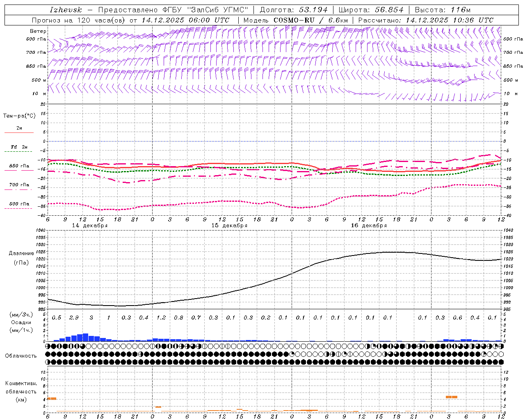
Task: Click the '500 м' wind level label on left
Action: 39,80
